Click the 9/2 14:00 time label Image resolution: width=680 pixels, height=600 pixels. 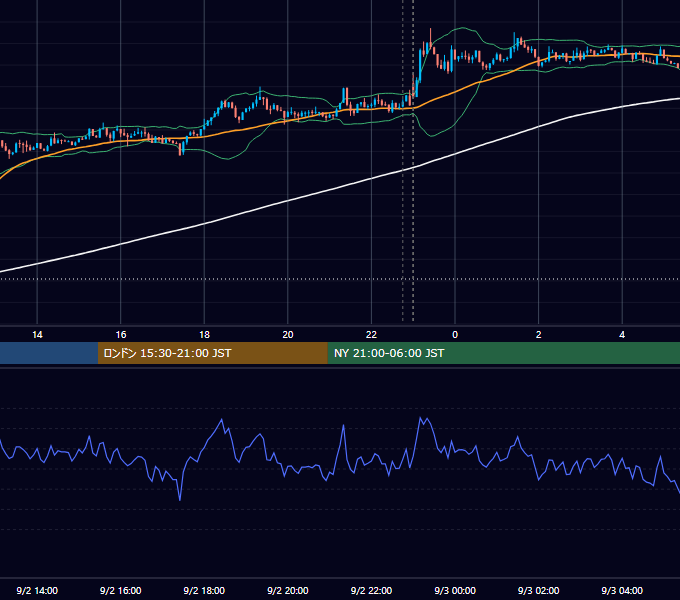37,590
